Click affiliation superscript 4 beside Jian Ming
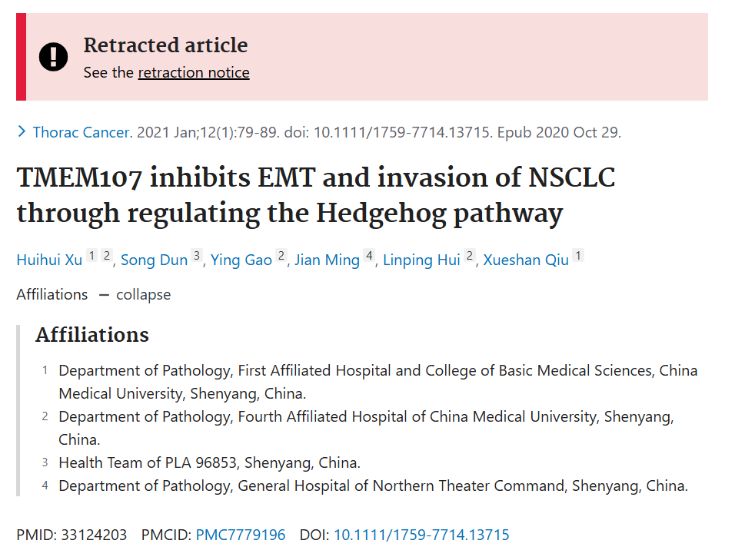The height and width of the screenshot is (560, 735). (369, 256)
